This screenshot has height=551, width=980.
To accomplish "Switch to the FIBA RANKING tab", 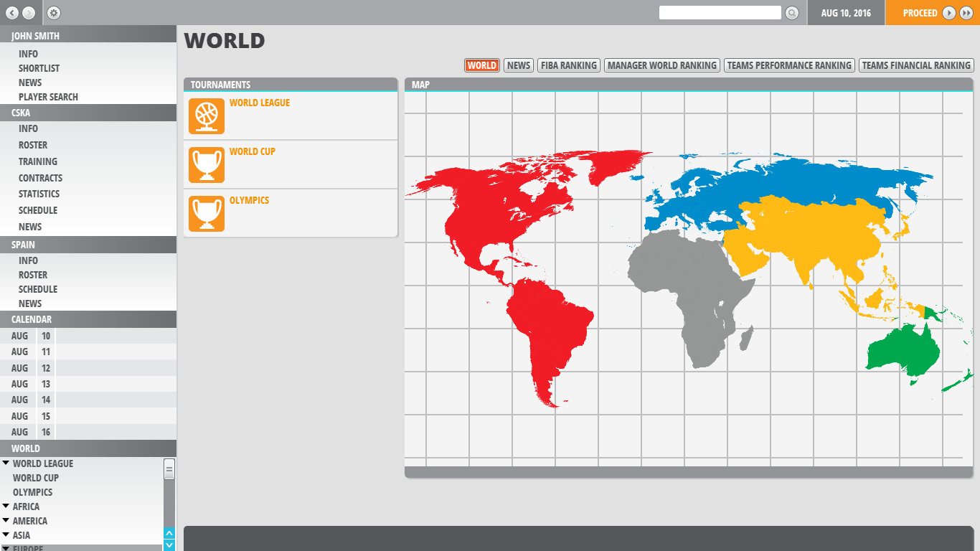I will click(x=568, y=65).
